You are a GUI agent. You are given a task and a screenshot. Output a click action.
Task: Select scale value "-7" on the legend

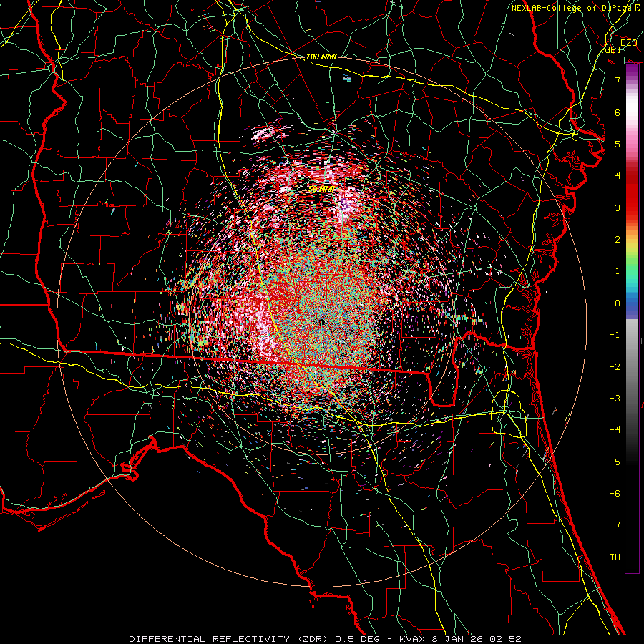pyautogui.click(x=615, y=525)
